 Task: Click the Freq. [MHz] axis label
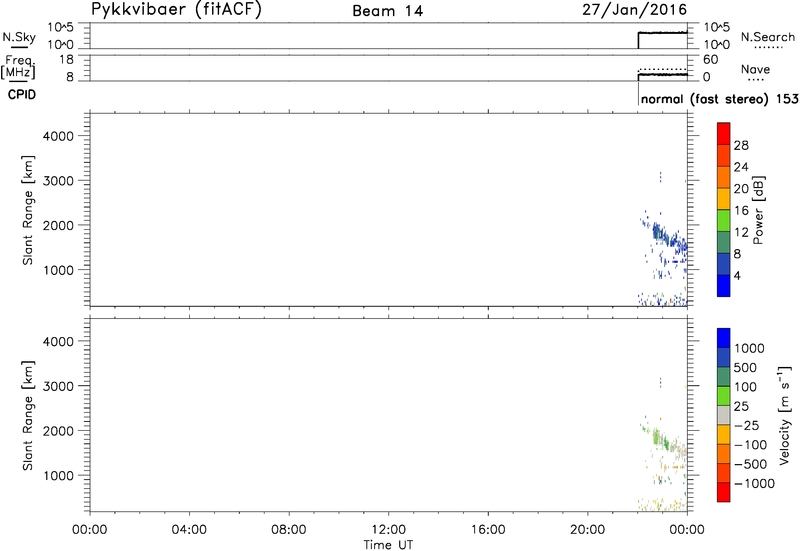[x=18, y=67]
